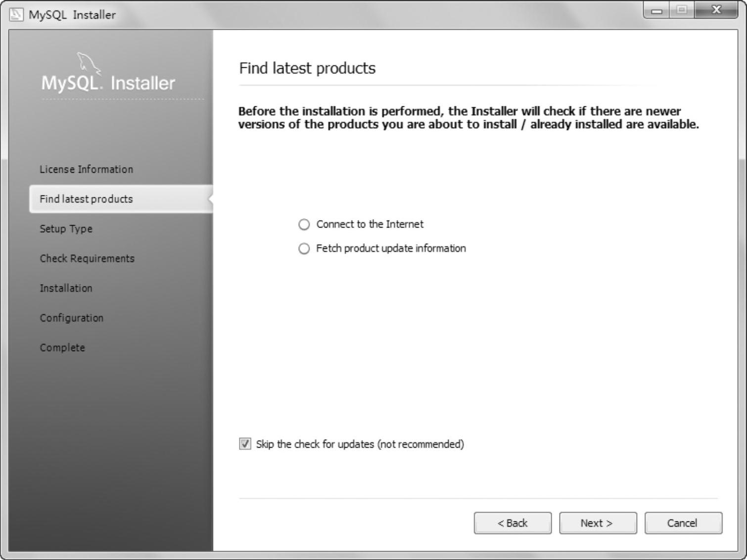The width and height of the screenshot is (747, 560).
Task: Uncheck Skip the check for updates
Action: pyautogui.click(x=245, y=444)
